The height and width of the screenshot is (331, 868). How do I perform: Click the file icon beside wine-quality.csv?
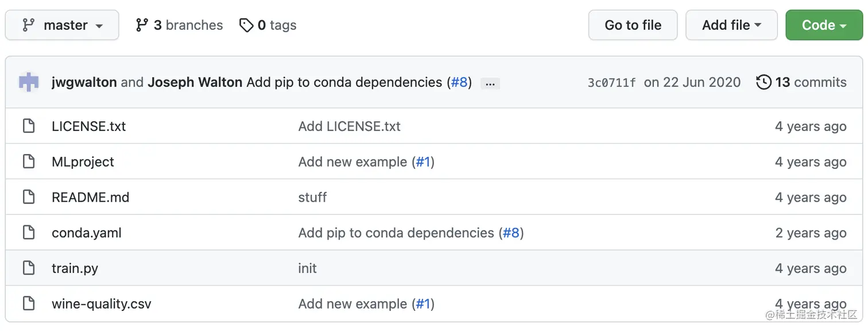[29, 303]
